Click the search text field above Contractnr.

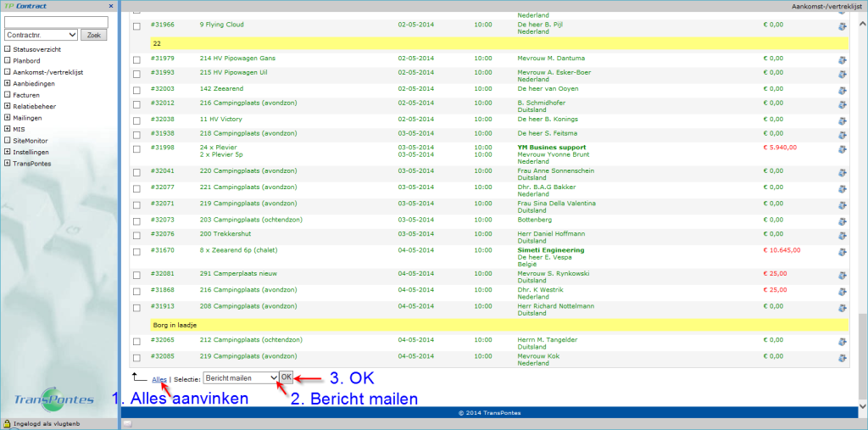pos(56,21)
